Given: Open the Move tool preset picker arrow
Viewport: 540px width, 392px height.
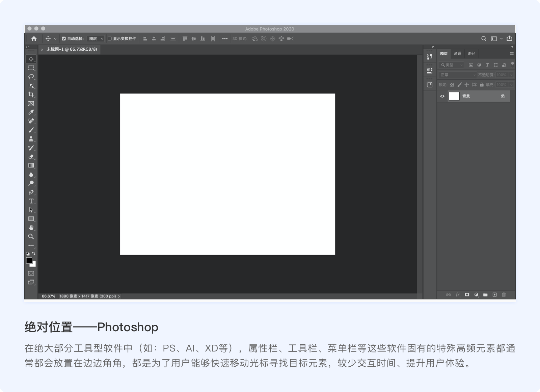Looking at the screenshot, I should click(x=55, y=39).
